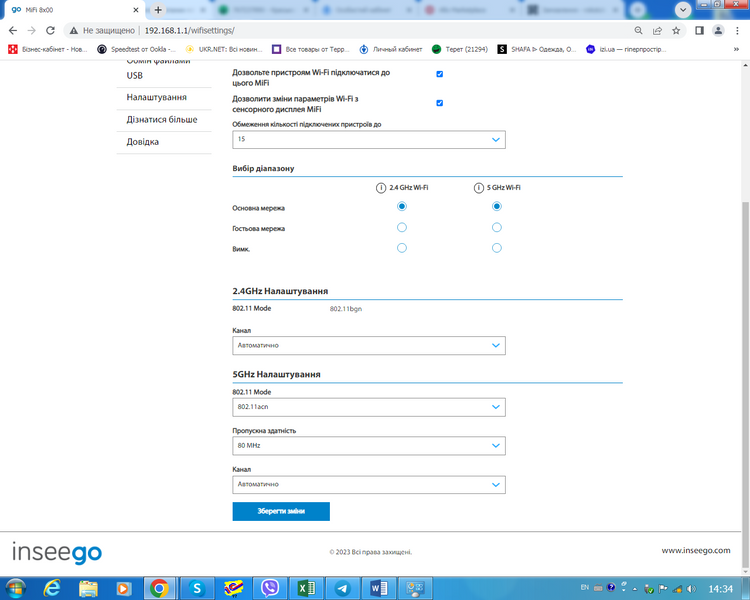Select the guest network radio for 2.4 GHz
This screenshot has width=750, height=600.
(x=402, y=227)
